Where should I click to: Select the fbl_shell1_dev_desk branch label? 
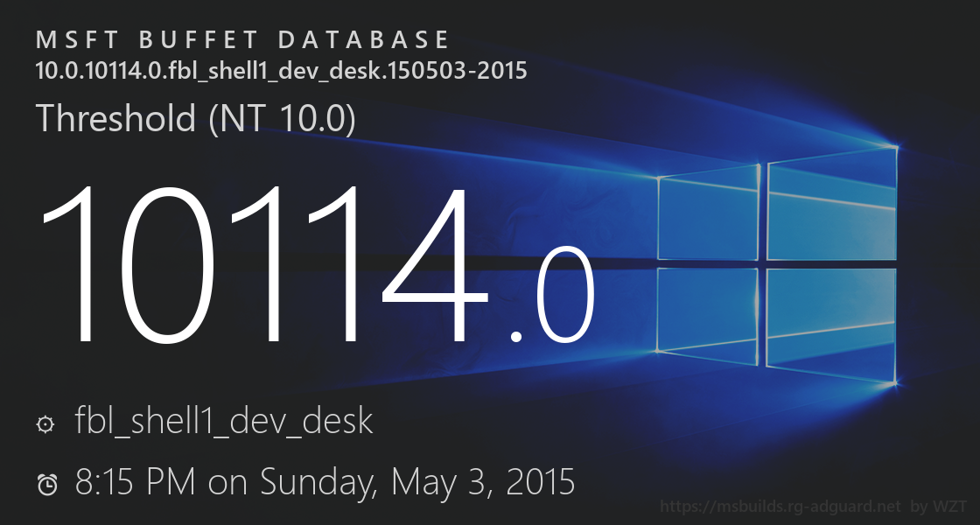[224, 422]
